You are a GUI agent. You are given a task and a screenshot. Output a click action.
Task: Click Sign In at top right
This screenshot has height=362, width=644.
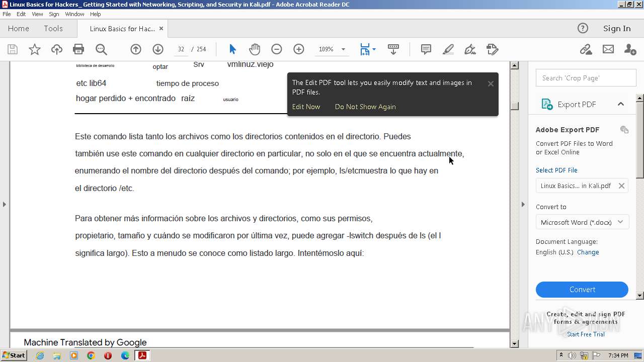[x=617, y=29]
